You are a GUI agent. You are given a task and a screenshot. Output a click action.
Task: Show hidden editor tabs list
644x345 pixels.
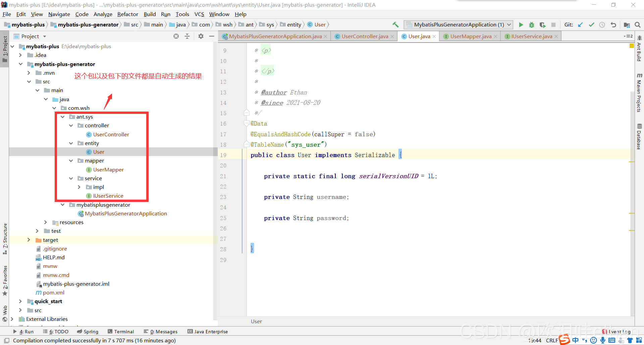coord(628,36)
